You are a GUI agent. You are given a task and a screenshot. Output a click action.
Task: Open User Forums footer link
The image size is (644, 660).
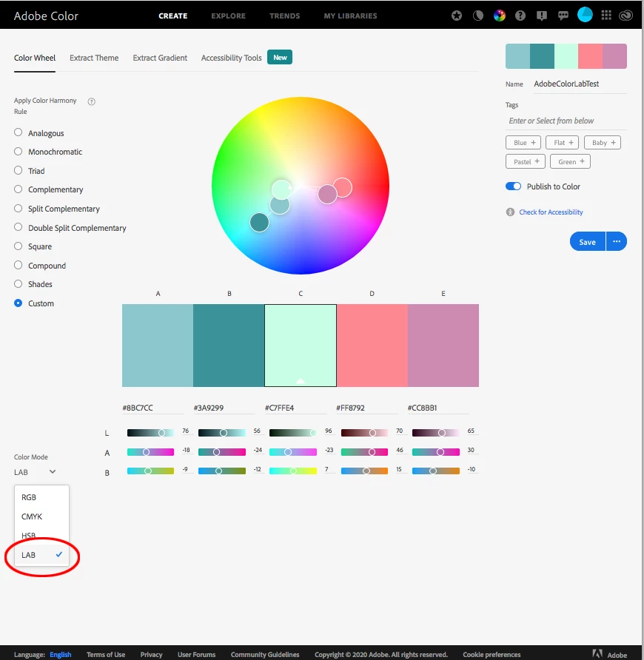[196, 655]
